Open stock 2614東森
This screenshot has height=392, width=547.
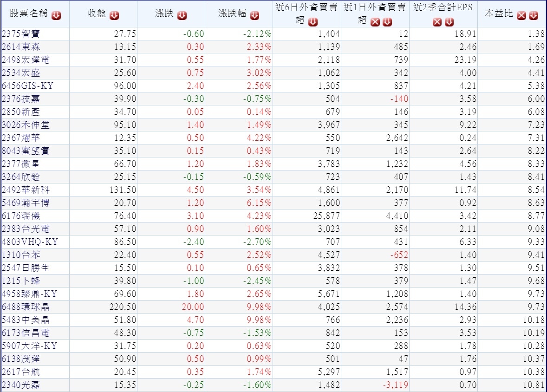tap(21, 47)
